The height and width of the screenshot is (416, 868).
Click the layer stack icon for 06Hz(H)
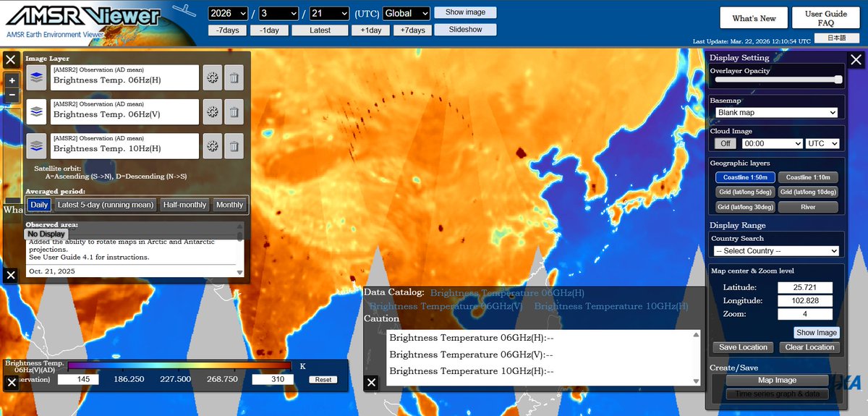(x=37, y=77)
